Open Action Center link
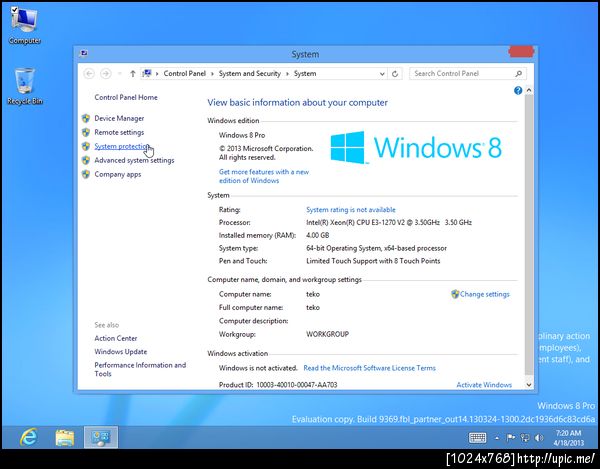Screen dimensions: 600x469 pos(116,338)
